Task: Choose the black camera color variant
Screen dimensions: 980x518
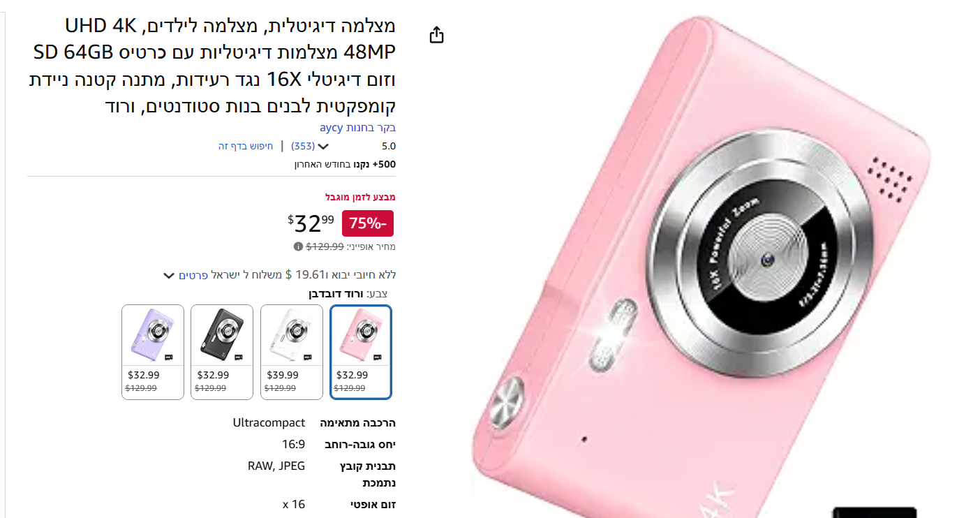Action: (222, 353)
